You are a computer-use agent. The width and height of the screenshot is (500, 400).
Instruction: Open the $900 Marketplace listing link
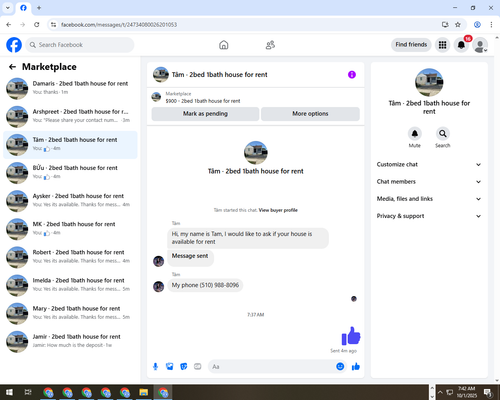[203, 101]
